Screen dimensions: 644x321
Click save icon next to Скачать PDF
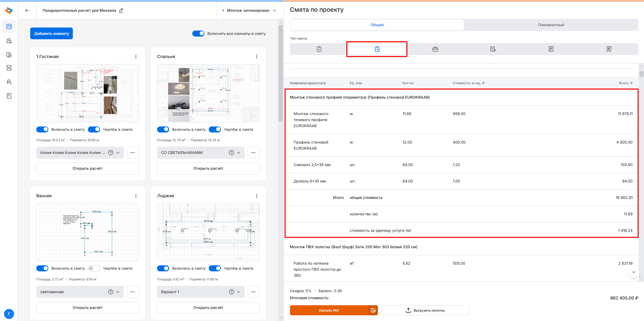(373, 310)
